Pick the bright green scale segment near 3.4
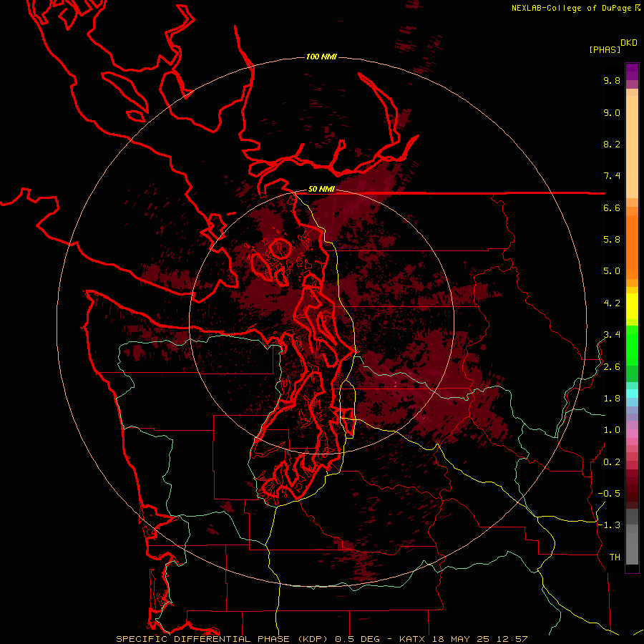This screenshot has height=644, width=644. [x=632, y=345]
